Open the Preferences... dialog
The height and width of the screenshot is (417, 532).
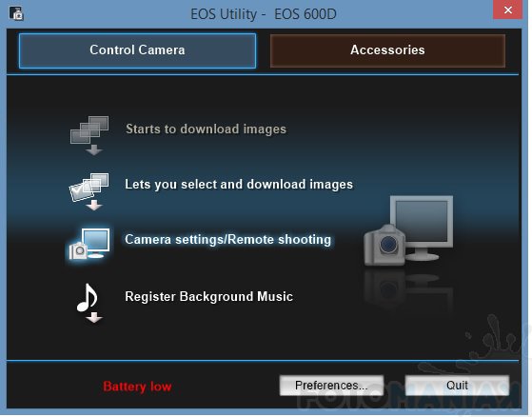pos(331,386)
